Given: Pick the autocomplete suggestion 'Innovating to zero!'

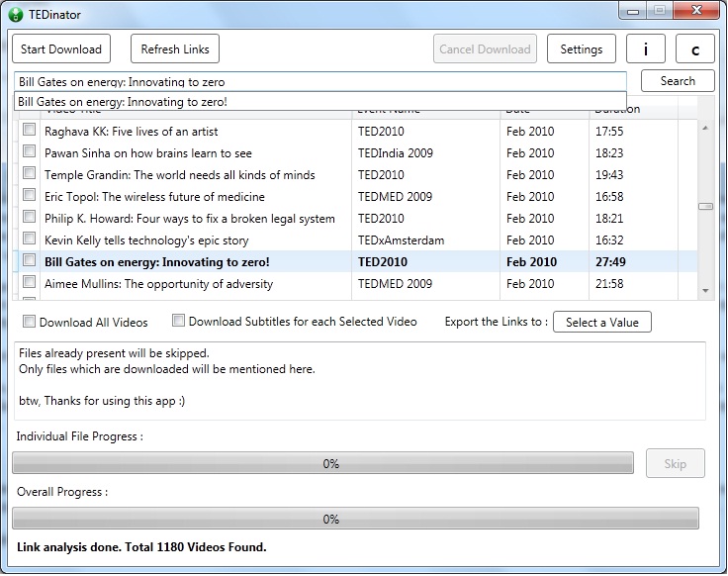Looking at the screenshot, I should [x=320, y=102].
